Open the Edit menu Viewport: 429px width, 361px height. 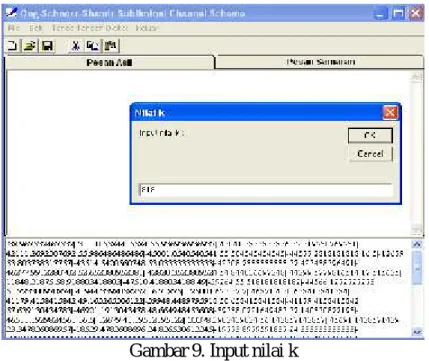(x=35, y=28)
